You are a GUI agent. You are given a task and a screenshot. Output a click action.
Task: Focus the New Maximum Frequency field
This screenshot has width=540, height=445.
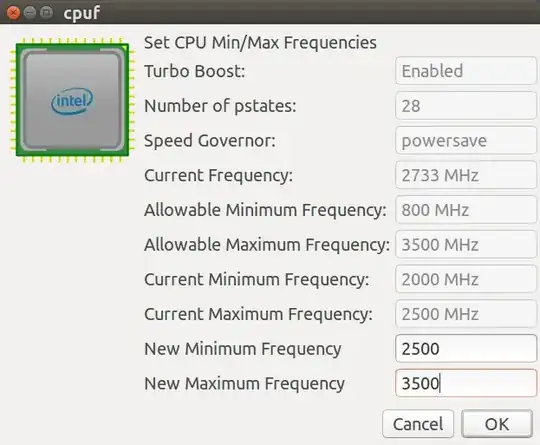[x=466, y=383]
